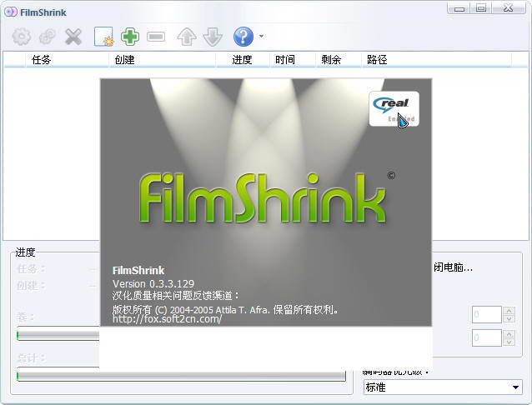Click the 创建 column header

tap(162, 60)
